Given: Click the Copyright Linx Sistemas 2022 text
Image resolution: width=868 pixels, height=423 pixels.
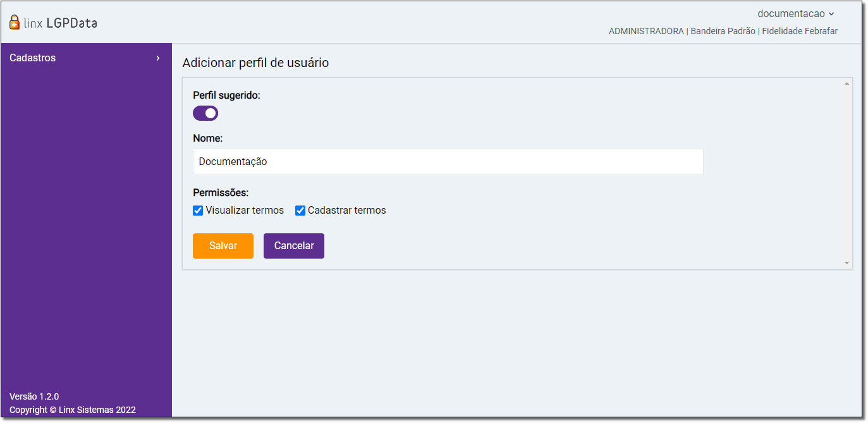Looking at the screenshot, I should point(73,410).
